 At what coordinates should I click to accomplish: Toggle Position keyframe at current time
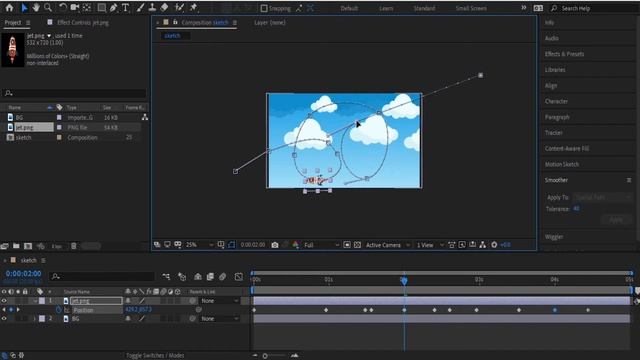coord(11,310)
